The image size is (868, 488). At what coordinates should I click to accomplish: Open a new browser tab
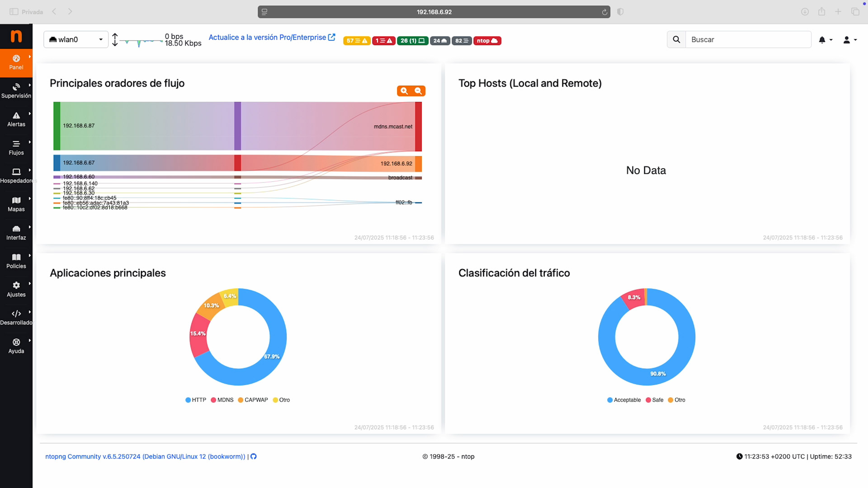pos(838,12)
